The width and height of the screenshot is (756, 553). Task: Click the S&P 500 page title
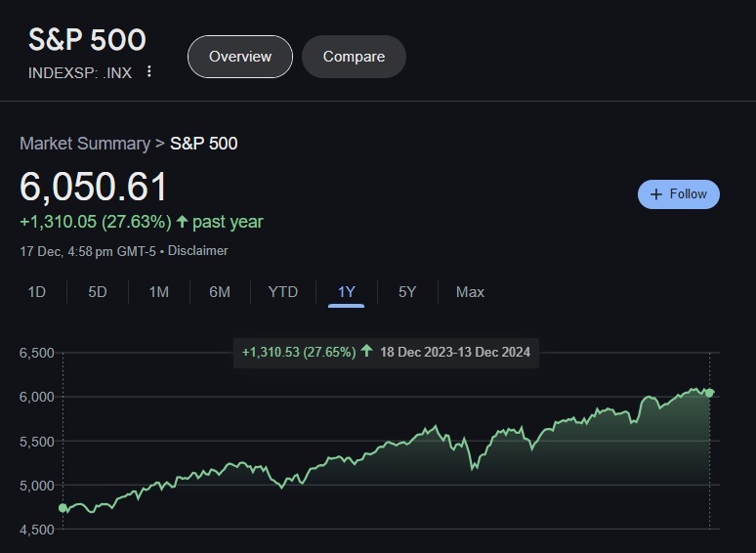click(x=87, y=39)
